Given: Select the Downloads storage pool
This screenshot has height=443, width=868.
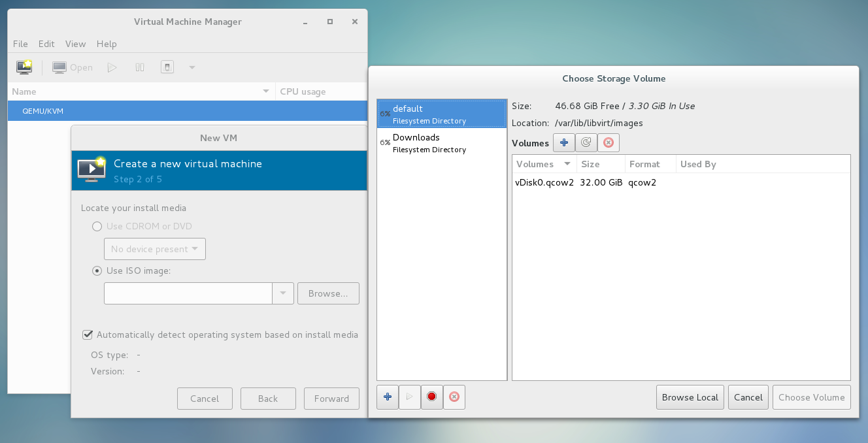Looking at the screenshot, I should pyautogui.click(x=442, y=143).
